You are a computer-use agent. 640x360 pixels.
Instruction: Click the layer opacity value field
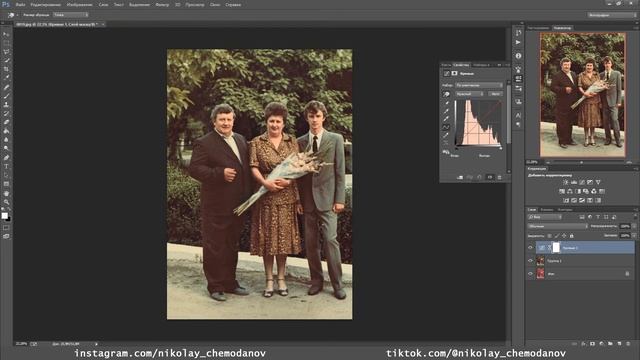(x=625, y=226)
